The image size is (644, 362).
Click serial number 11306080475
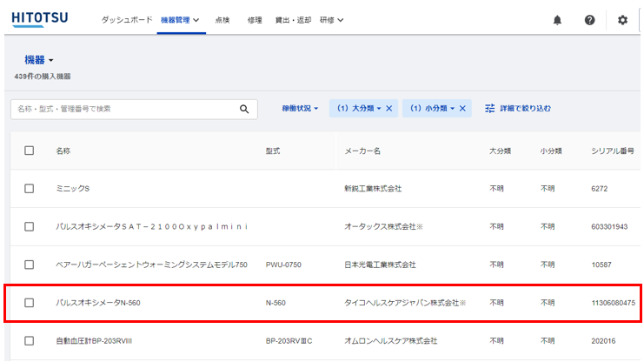(614, 303)
